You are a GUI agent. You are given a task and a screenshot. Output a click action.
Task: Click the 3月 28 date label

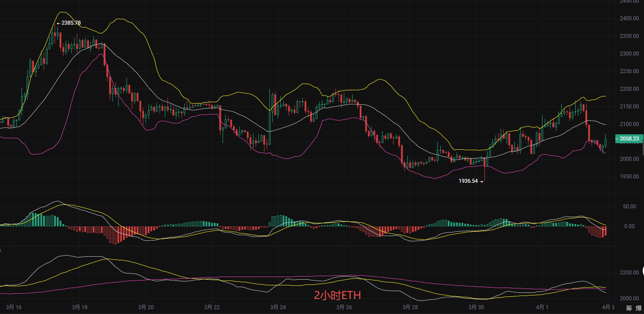409,307
